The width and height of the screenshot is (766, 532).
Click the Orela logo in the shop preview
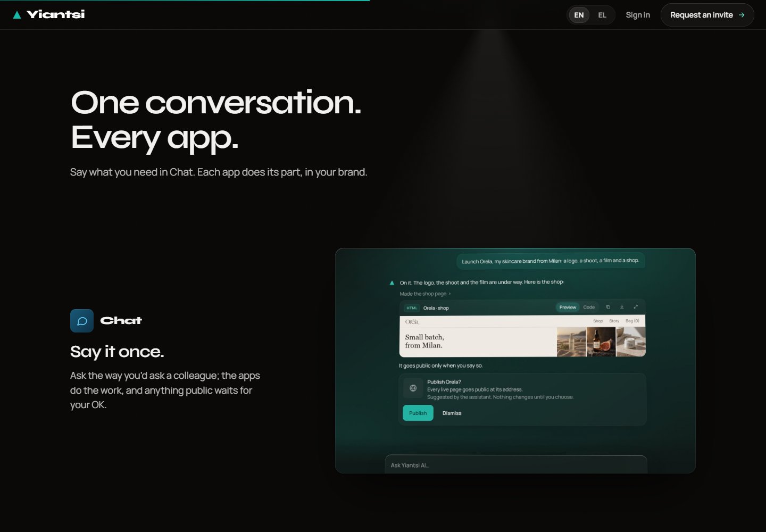[412, 321]
